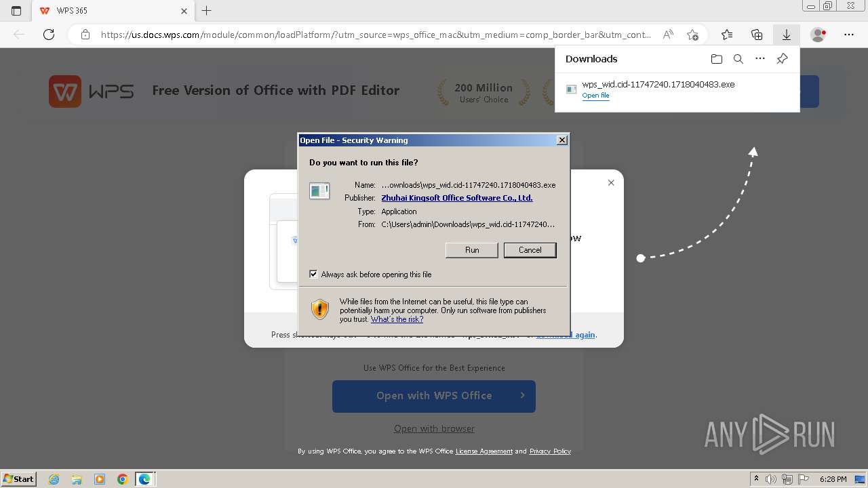Open the Action Center flag icon
The width and height of the screenshot is (868, 488).
click(804, 479)
